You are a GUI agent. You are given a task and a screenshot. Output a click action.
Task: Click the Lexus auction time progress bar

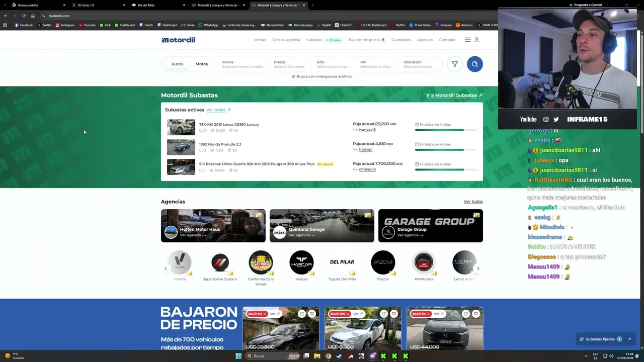click(x=446, y=130)
